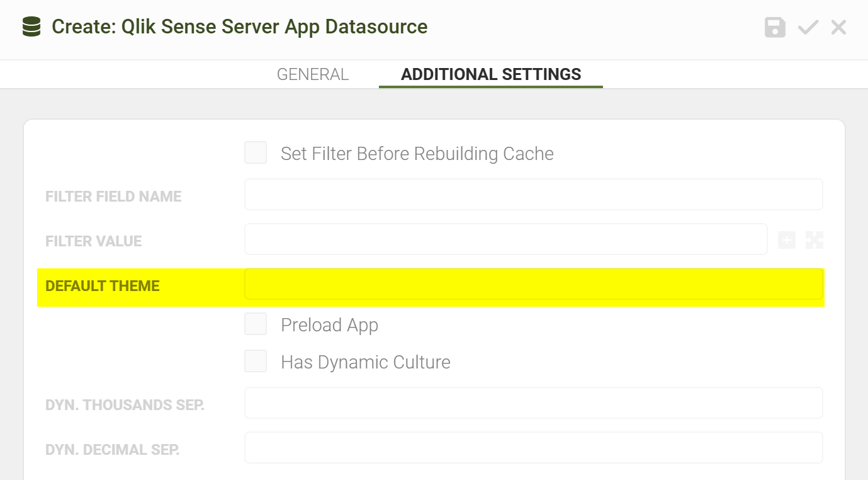
Task: Click the "Set Filter Before Rebuilding Cache" text
Action: click(x=417, y=154)
